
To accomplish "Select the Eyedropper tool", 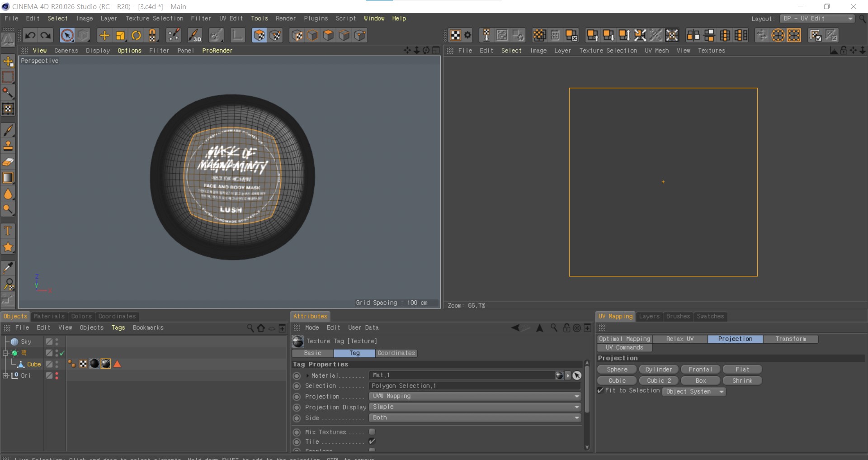I will (x=8, y=268).
